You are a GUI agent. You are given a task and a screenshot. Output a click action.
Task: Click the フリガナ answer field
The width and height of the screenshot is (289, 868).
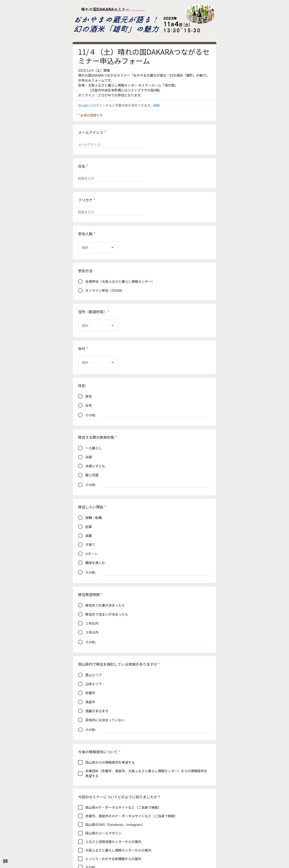click(x=111, y=212)
